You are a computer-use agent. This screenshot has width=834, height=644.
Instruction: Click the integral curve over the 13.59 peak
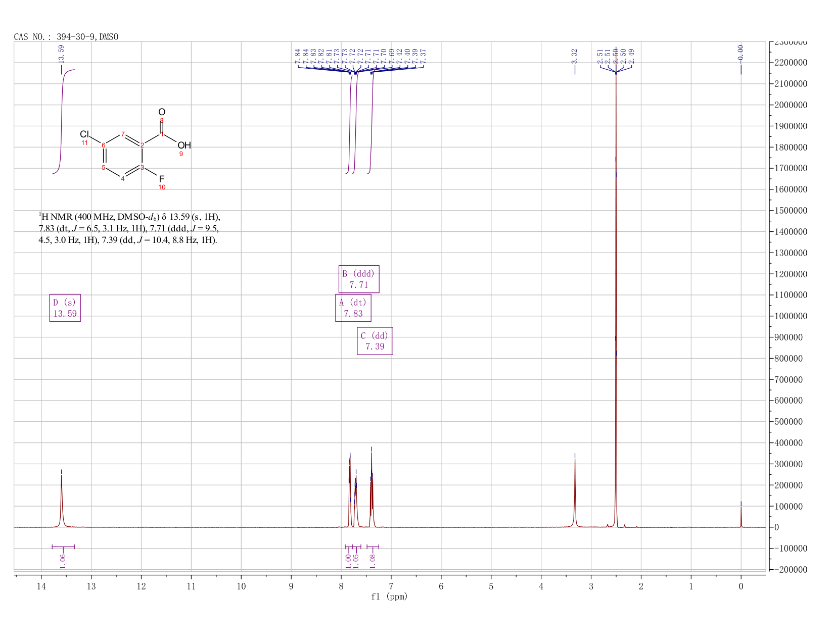62,121
